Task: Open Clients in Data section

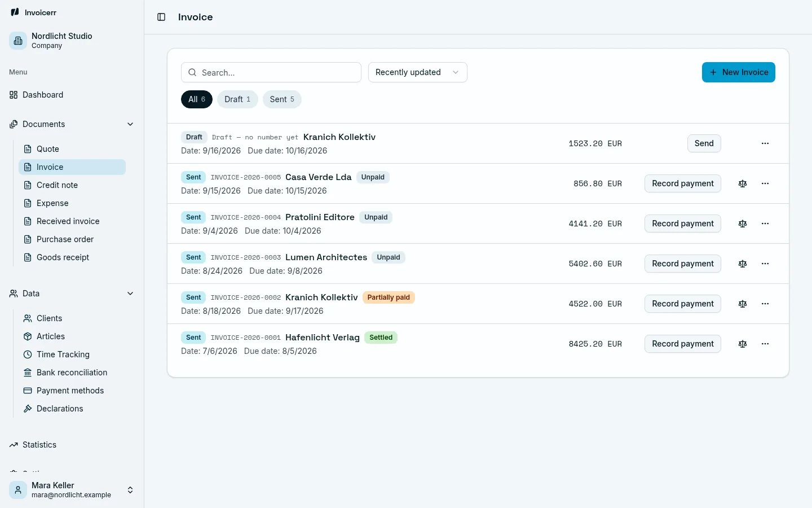Action: click(72, 318)
